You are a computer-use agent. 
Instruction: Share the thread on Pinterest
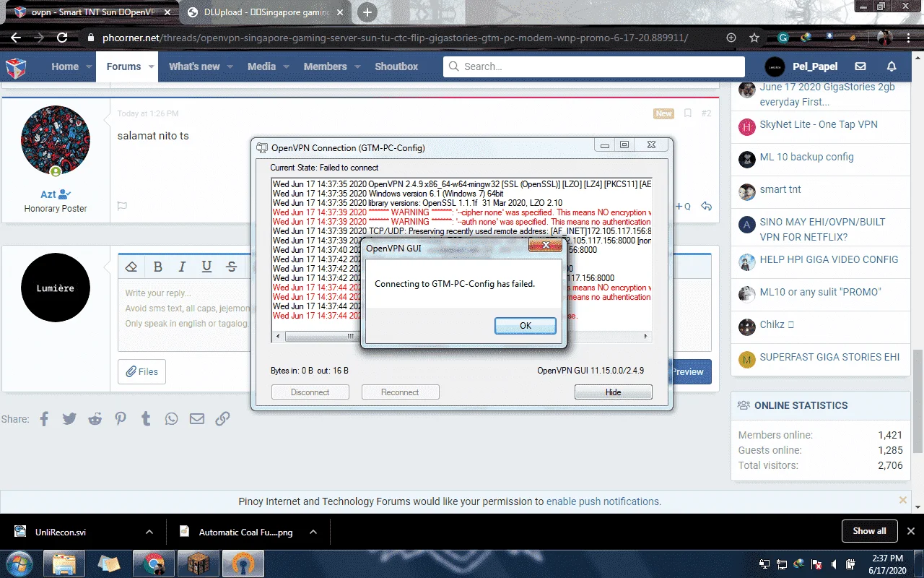click(121, 418)
